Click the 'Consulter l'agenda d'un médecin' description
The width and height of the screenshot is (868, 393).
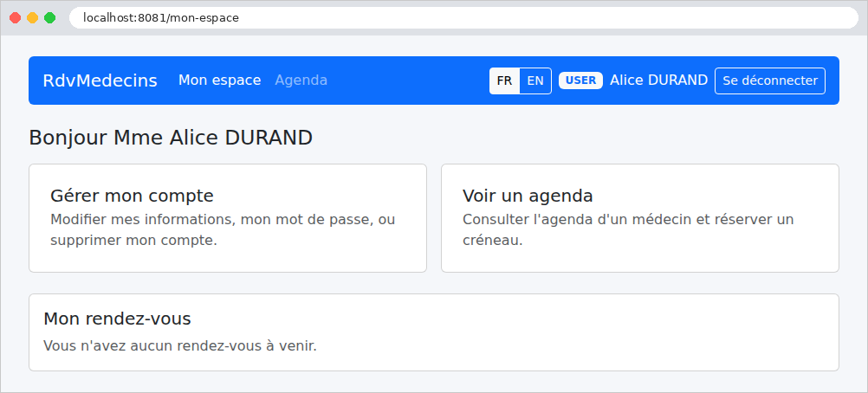628,230
